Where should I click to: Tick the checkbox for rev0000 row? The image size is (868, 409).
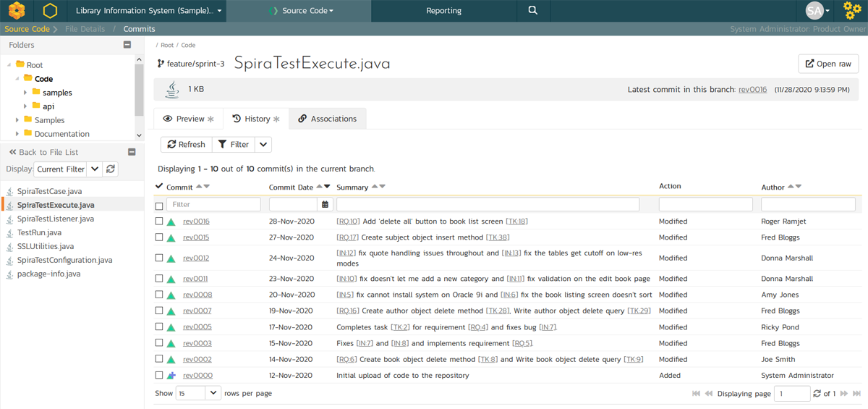(x=159, y=376)
